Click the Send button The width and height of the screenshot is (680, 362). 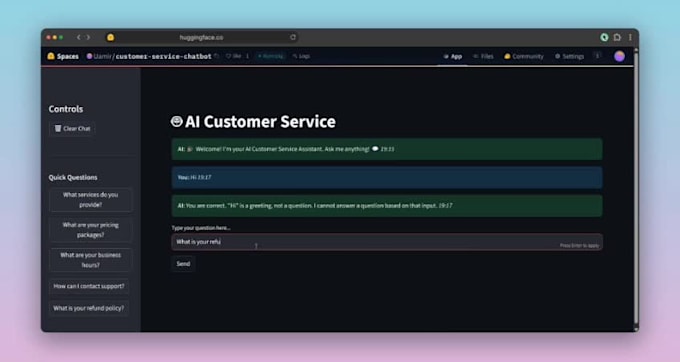point(183,264)
